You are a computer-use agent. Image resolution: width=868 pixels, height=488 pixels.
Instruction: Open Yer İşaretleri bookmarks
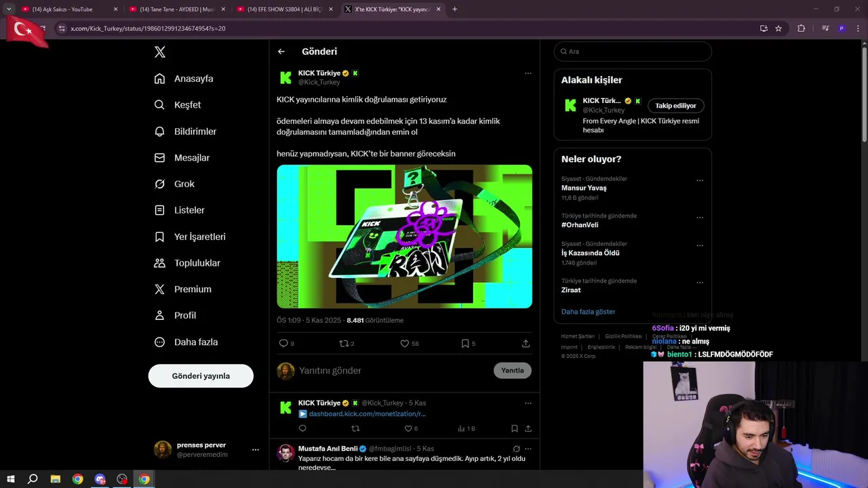pos(190,237)
